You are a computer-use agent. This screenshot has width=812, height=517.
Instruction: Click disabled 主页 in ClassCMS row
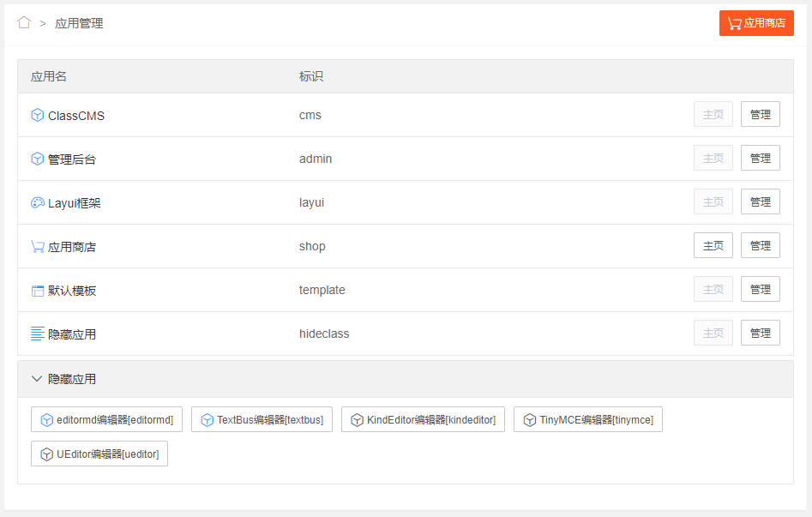pyautogui.click(x=713, y=114)
